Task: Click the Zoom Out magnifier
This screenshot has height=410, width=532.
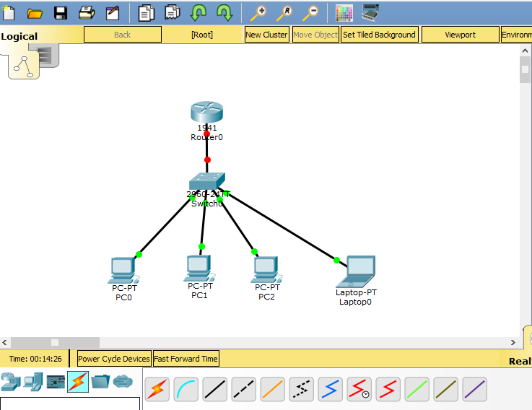Action: (x=310, y=12)
